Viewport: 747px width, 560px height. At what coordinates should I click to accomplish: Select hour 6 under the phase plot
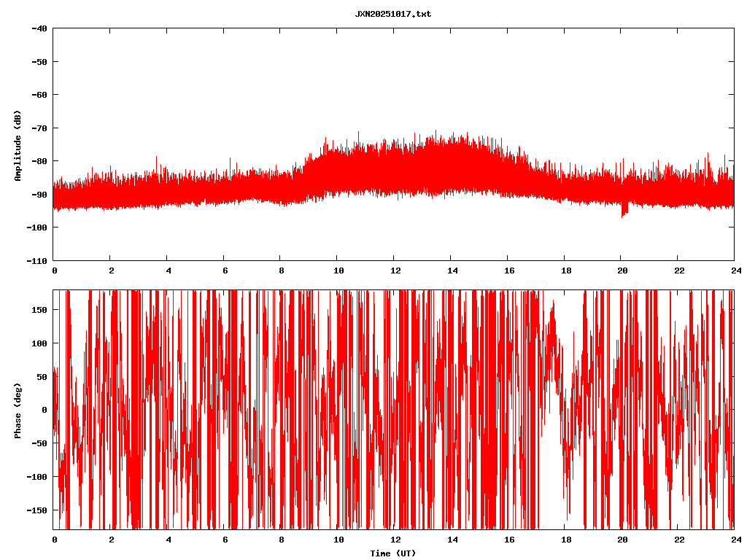point(225,540)
